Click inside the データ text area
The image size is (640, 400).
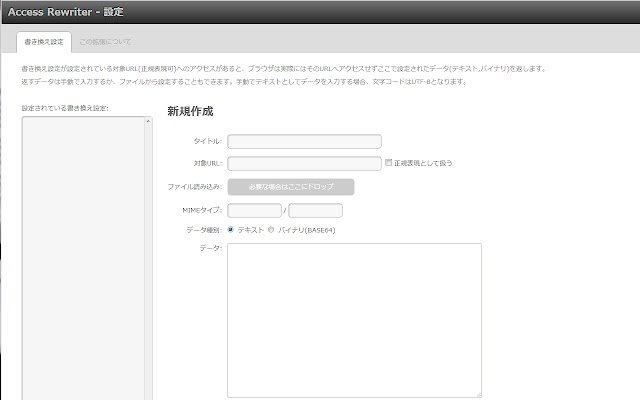point(354,320)
